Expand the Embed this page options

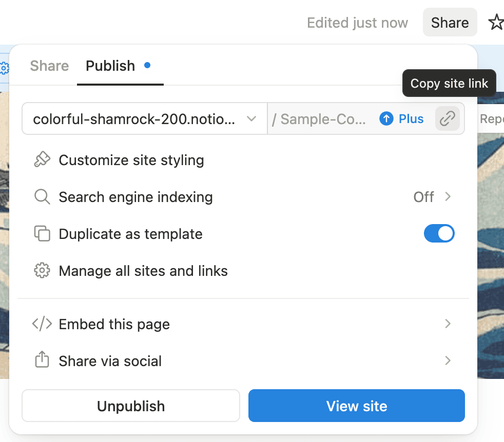coord(447,324)
